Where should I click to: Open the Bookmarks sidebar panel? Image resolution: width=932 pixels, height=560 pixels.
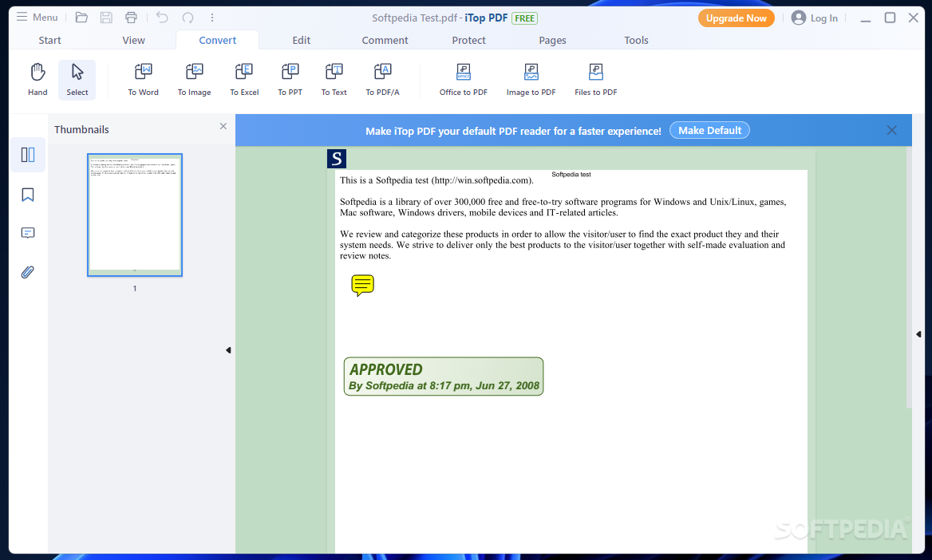[x=28, y=195]
